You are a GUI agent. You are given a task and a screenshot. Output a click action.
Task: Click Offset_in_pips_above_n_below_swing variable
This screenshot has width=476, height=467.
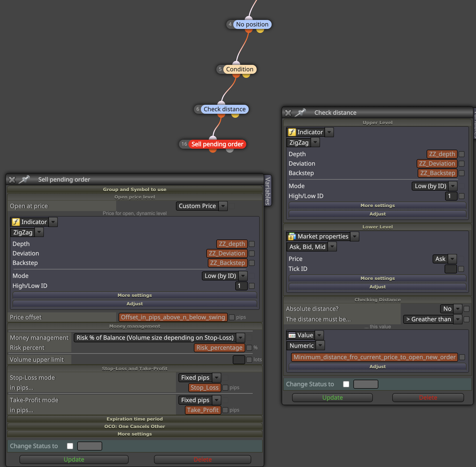pos(173,317)
